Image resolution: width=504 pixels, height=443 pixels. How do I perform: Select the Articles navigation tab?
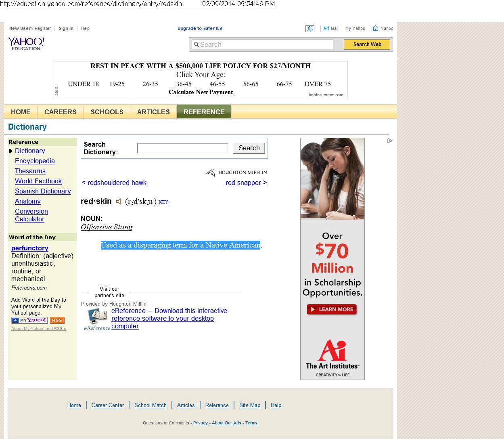coord(153,112)
